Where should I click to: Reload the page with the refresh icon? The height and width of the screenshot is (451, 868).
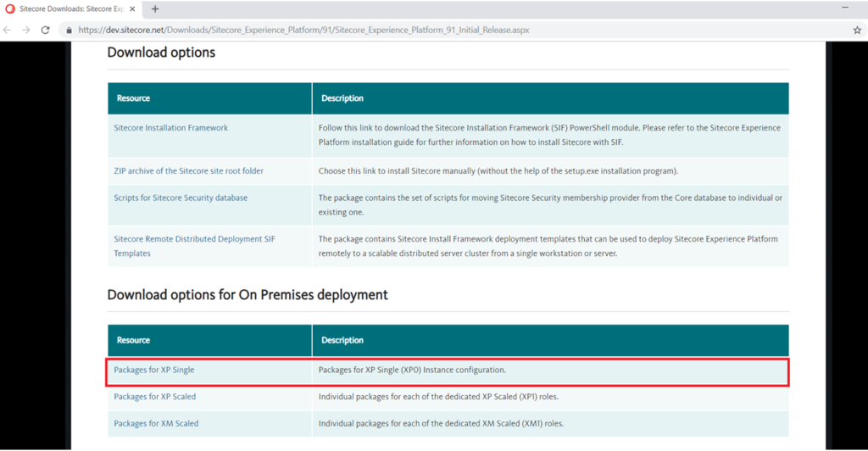tap(46, 30)
